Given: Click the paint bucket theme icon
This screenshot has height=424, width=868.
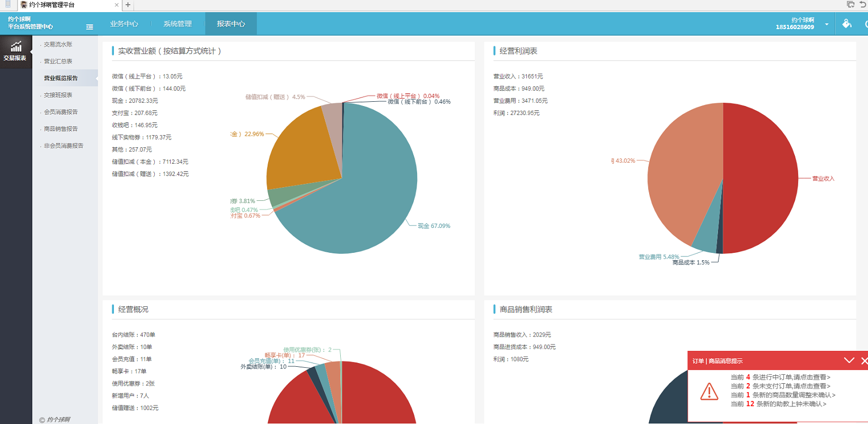Looking at the screenshot, I should point(847,23).
